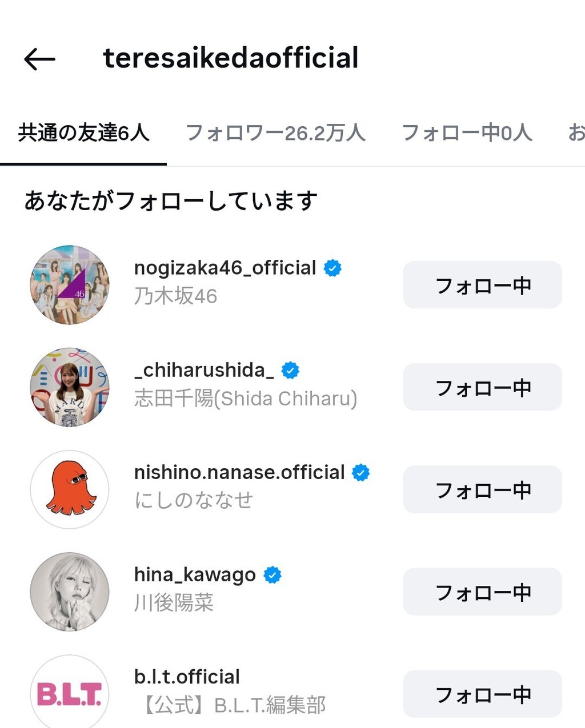This screenshot has height=728, width=585.
Task: Switch to フォロー中0人 tab
Action: point(467,133)
